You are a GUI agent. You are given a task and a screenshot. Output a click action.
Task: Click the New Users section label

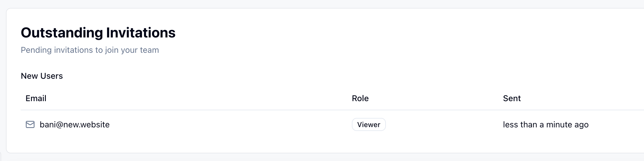coord(42,76)
